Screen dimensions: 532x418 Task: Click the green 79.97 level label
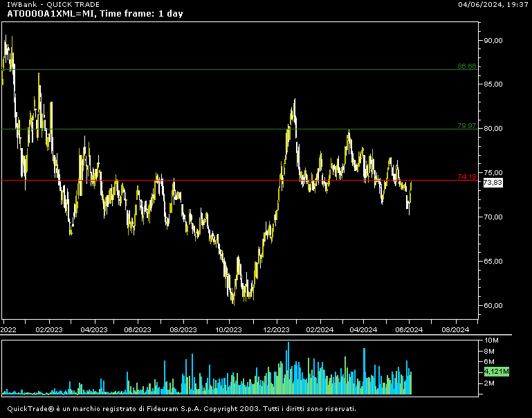click(467, 126)
